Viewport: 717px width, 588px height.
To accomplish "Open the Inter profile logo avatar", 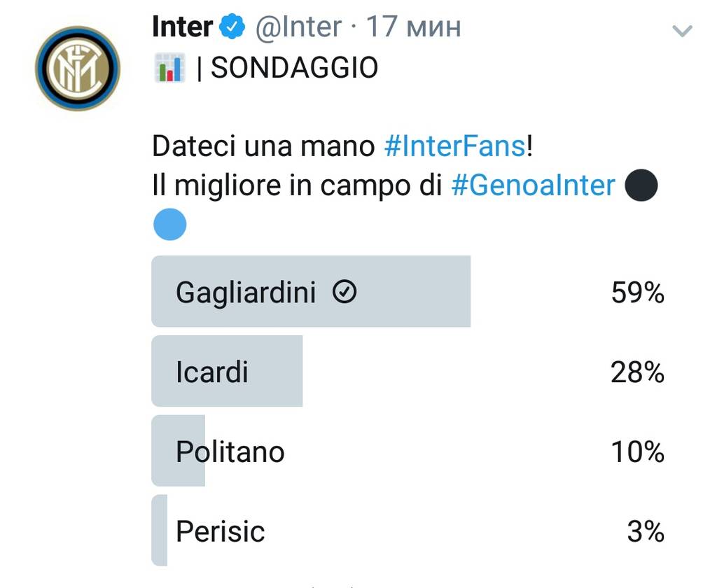I will pyautogui.click(x=78, y=69).
